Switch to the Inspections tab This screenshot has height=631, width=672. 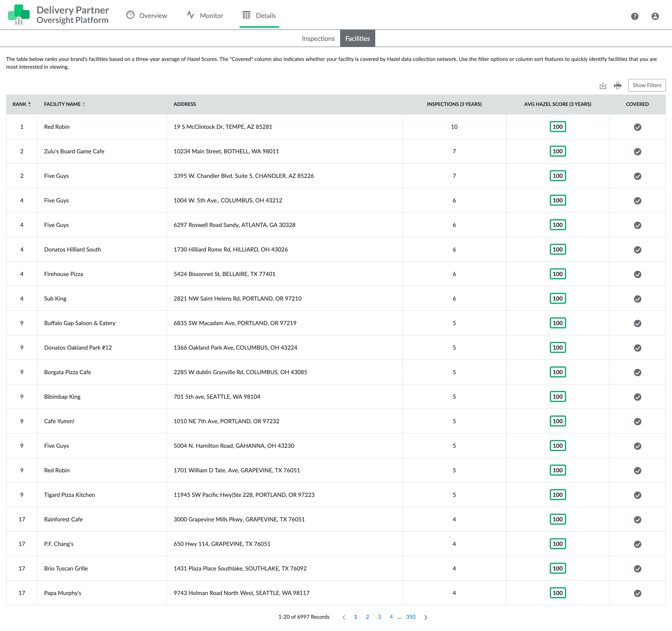(x=318, y=38)
